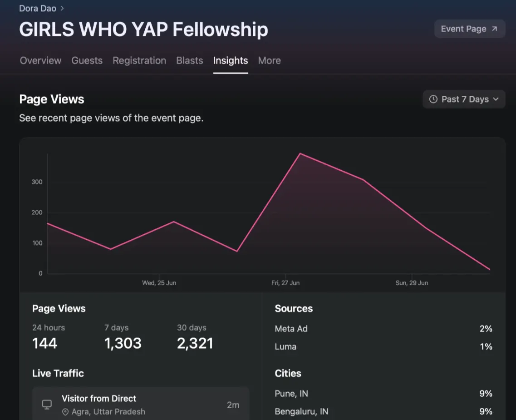Click the arrow icon on Event Page button
Viewport: 516px width, 420px height.
[494, 29]
